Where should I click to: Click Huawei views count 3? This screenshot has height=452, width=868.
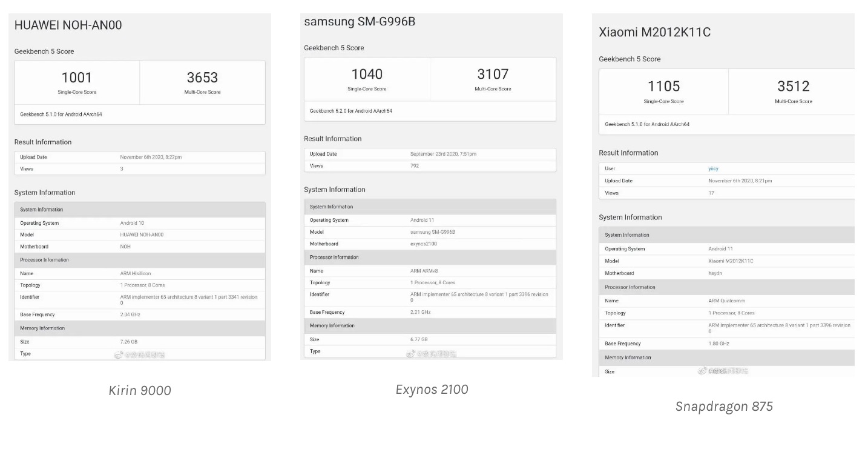[x=122, y=169]
